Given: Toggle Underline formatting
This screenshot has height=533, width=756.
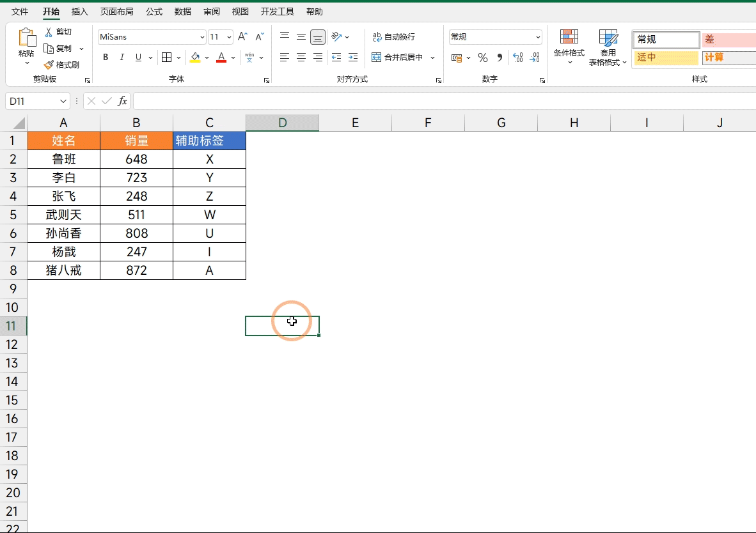Looking at the screenshot, I should [x=138, y=58].
